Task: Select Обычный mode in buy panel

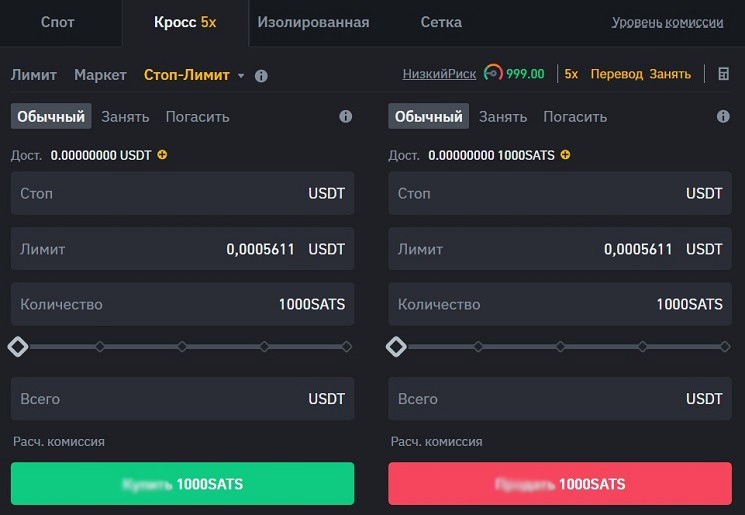Action: pyautogui.click(x=51, y=116)
